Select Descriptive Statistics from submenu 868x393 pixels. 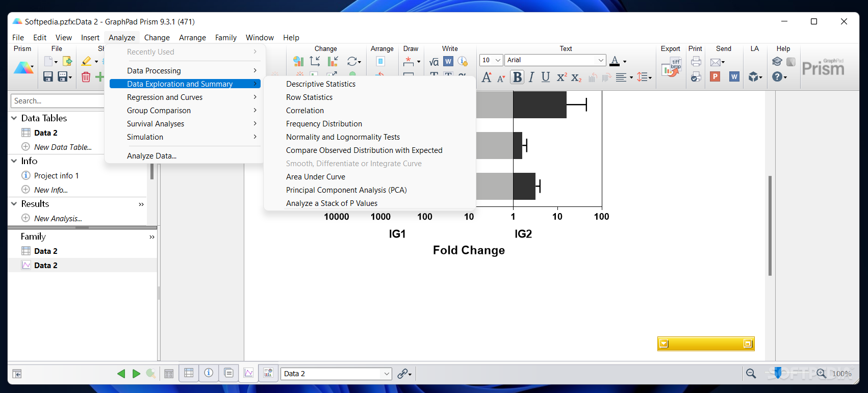[321, 84]
